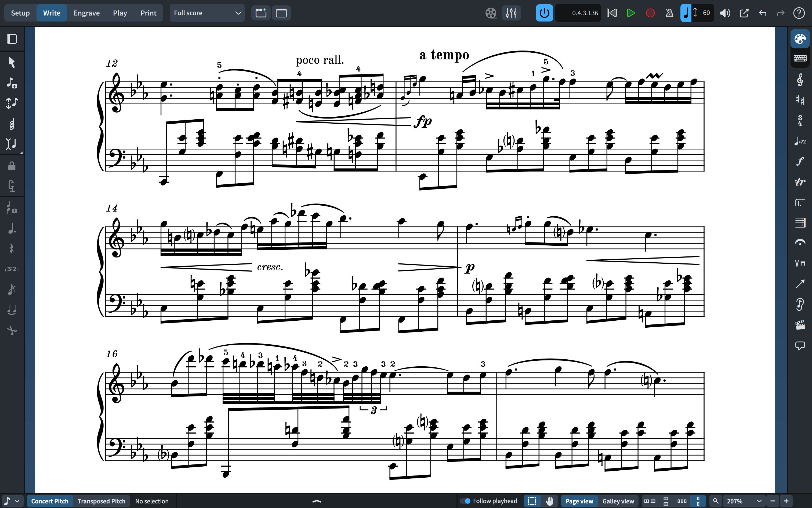The height and width of the screenshot is (508, 812).
Task: Open cues panel ear icon
Action: point(800,304)
